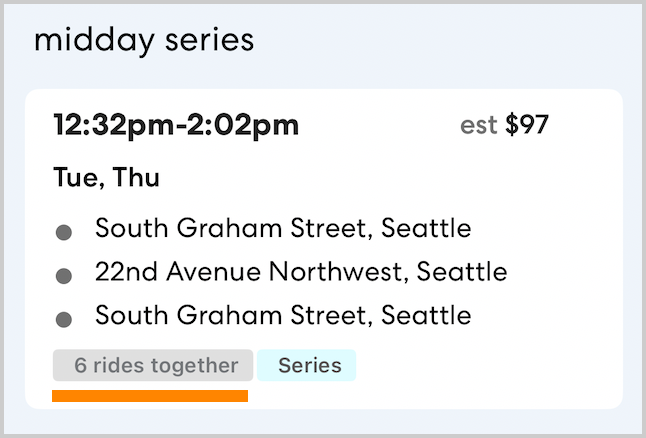Click orange bar under the rides badge
The image size is (646, 438).
pyautogui.click(x=150, y=396)
